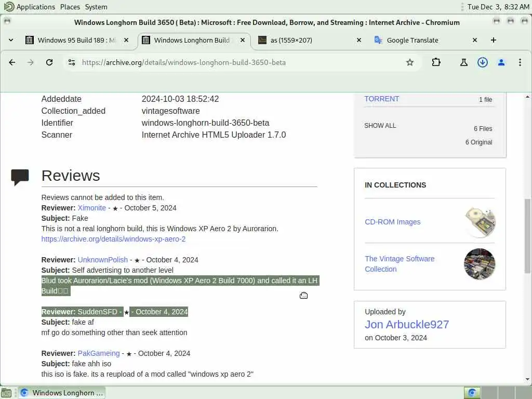
Task: Open The Vintage Software Collection link
Action: (x=400, y=263)
